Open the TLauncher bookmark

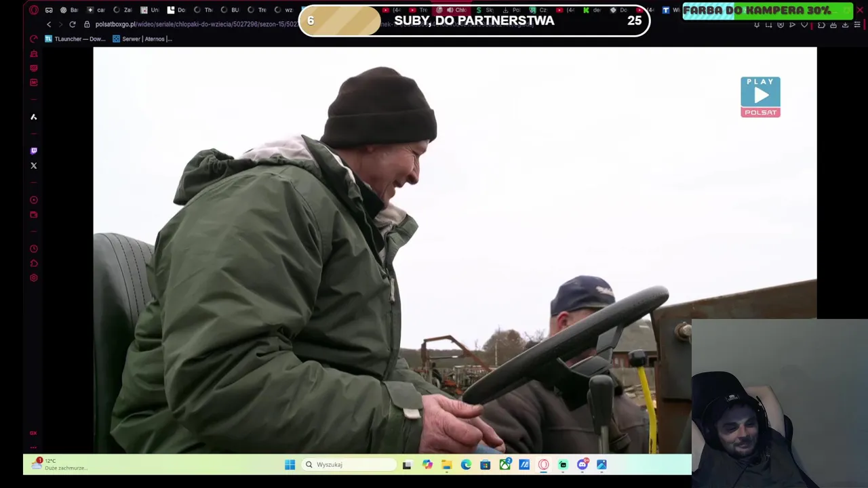[75, 39]
